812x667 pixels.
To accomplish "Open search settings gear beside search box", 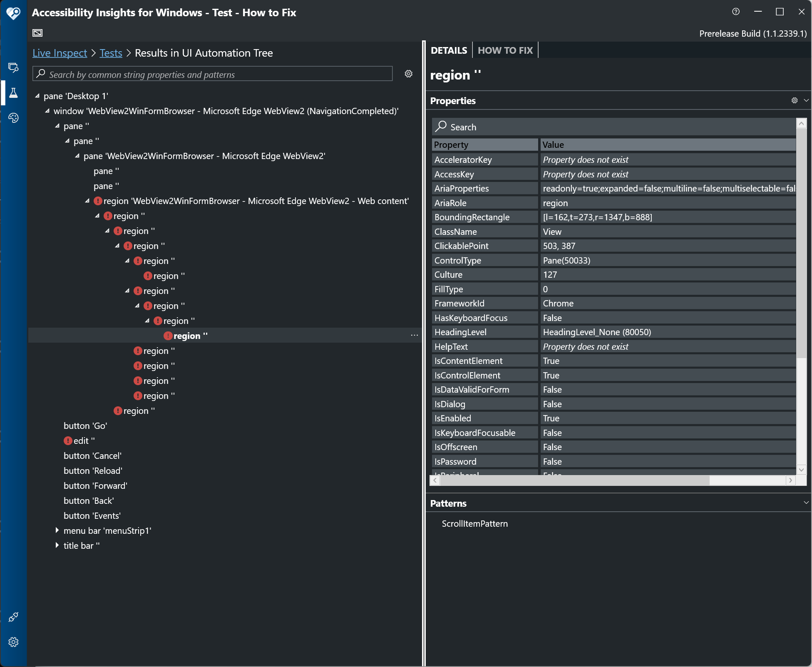I will point(408,74).
